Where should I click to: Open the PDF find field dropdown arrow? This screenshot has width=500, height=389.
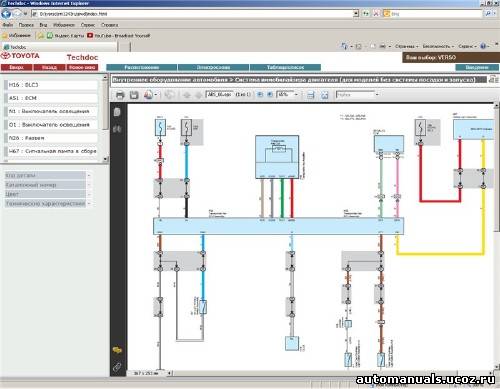tap(377, 95)
